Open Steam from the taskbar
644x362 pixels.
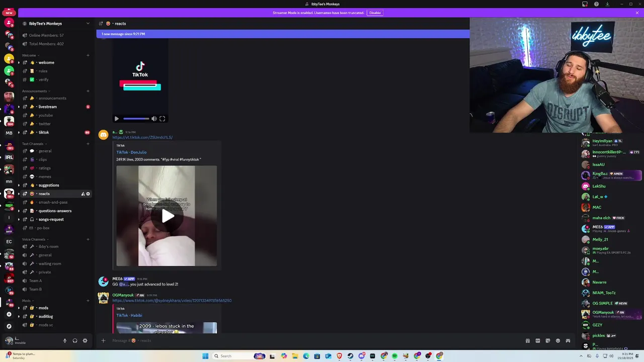point(351,356)
